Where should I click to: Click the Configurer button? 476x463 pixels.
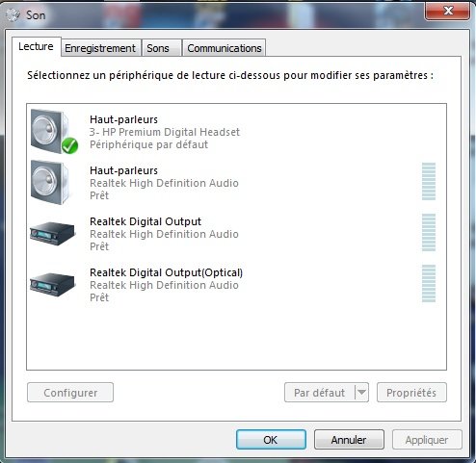pos(70,393)
